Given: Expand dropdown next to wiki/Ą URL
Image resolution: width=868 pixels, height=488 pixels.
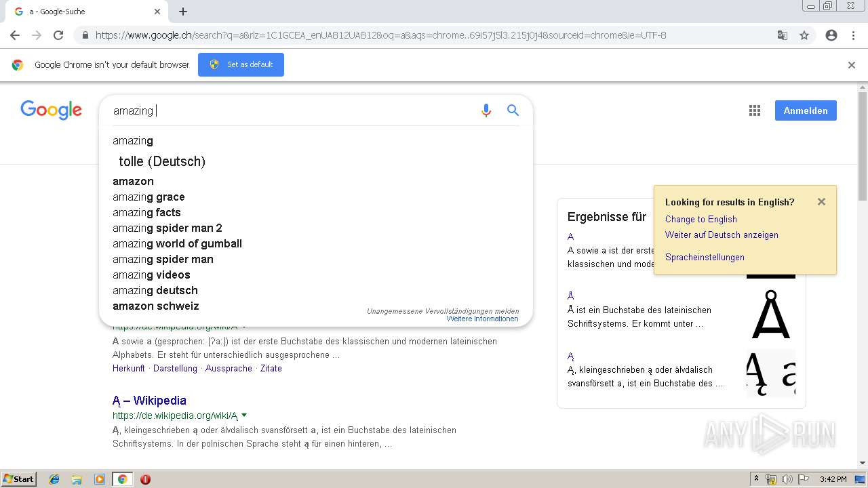Looking at the screenshot, I should coord(244,415).
